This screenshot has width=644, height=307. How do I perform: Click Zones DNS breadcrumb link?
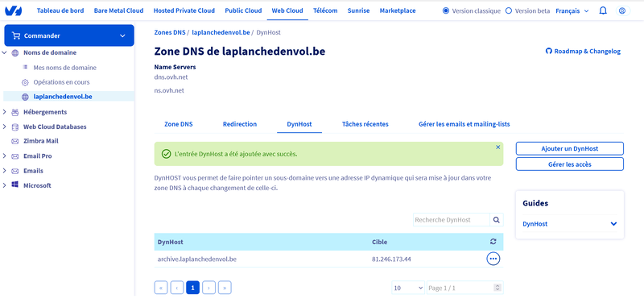(x=170, y=32)
